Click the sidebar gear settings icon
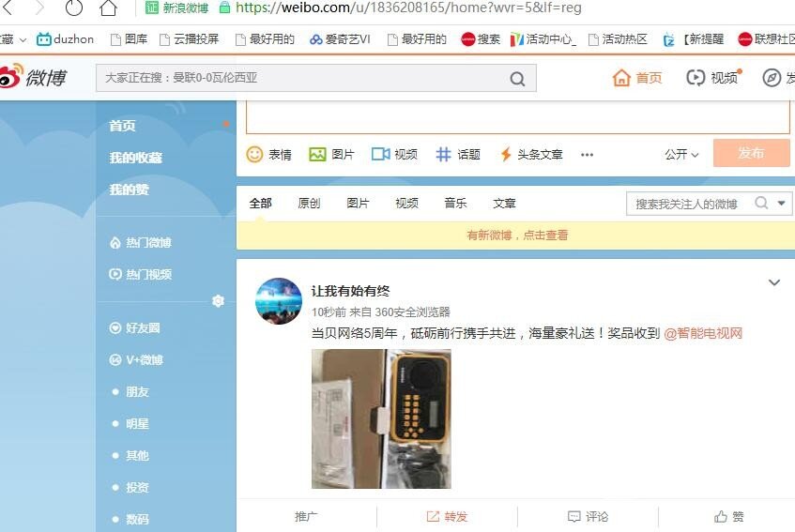Viewport: 795px width, 532px height. pyautogui.click(x=218, y=301)
